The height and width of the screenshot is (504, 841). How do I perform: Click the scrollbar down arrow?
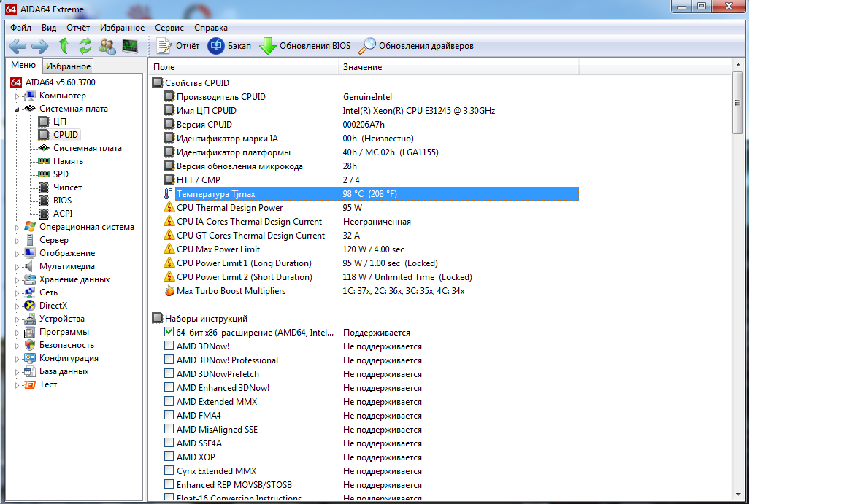tap(738, 494)
